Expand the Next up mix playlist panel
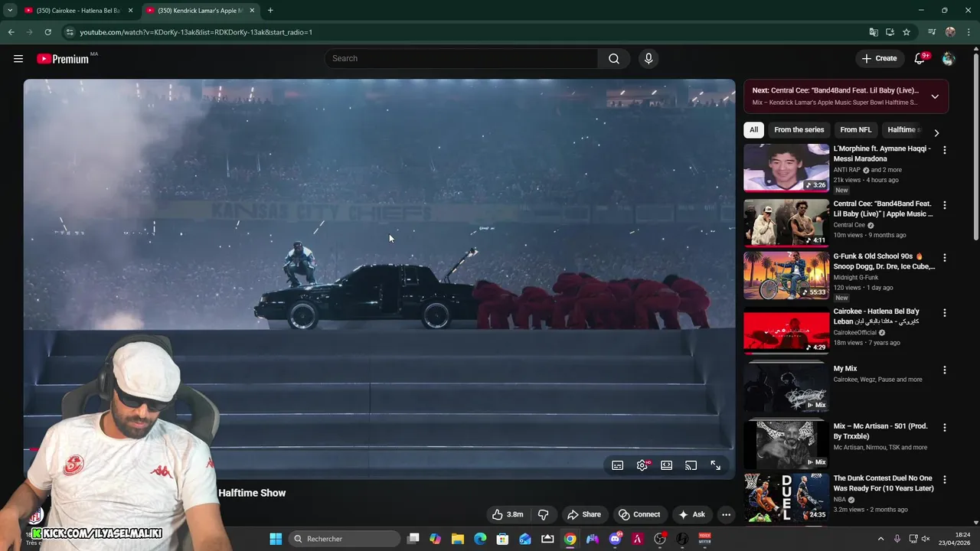Image resolution: width=980 pixels, height=551 pixels. point(935,96)
